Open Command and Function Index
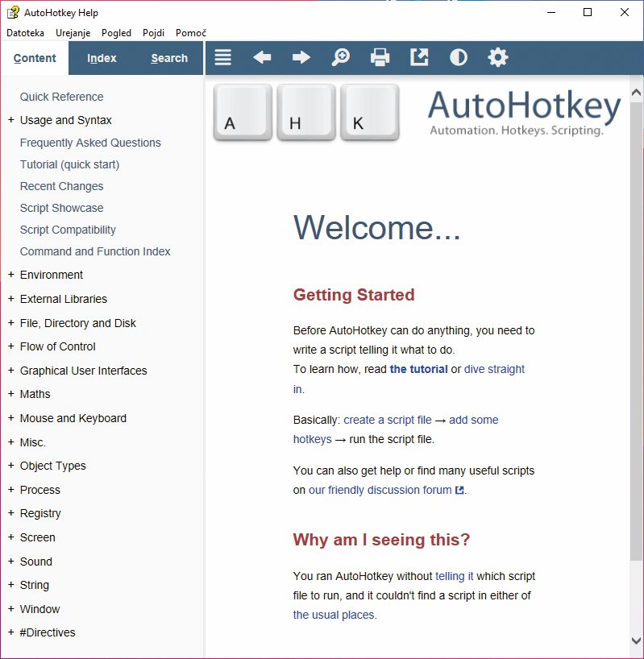Screen dimensions: 644x659 click(x=95, y=251)
